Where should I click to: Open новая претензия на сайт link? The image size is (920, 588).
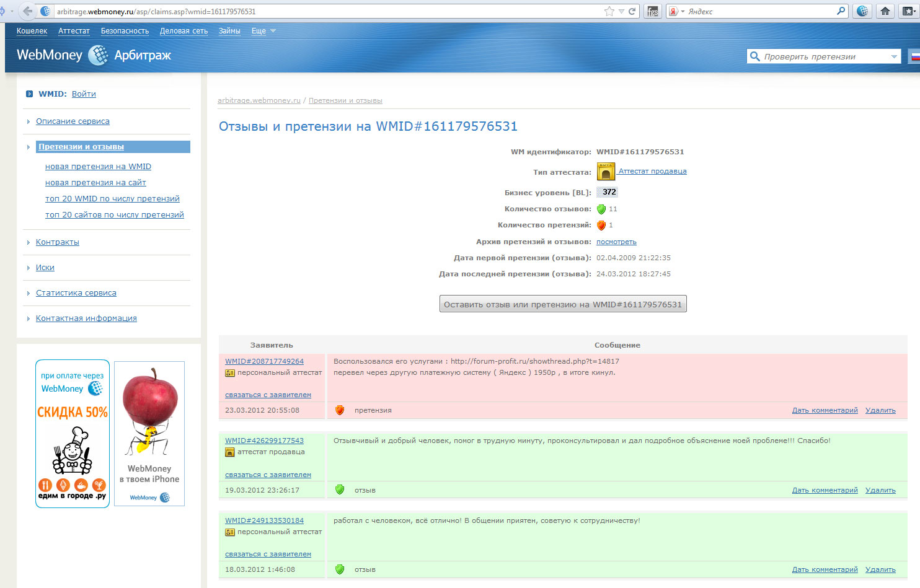pos(95,183)
